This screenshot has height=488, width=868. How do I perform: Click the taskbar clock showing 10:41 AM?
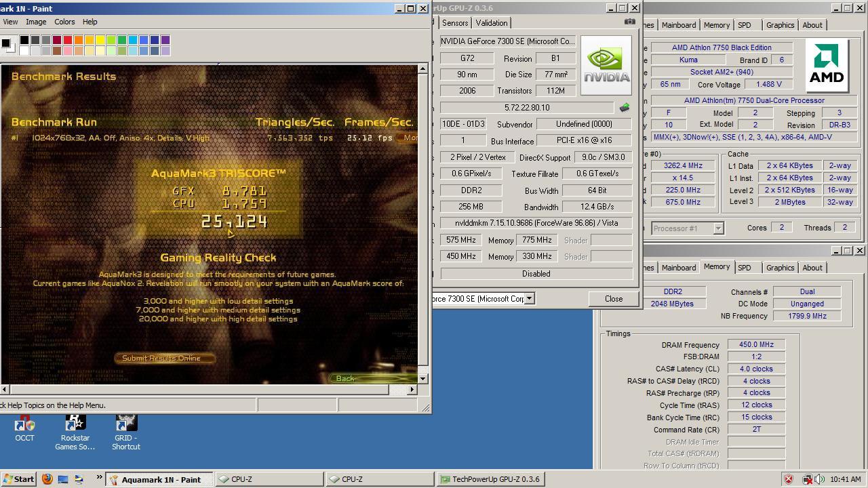(845, 479)
